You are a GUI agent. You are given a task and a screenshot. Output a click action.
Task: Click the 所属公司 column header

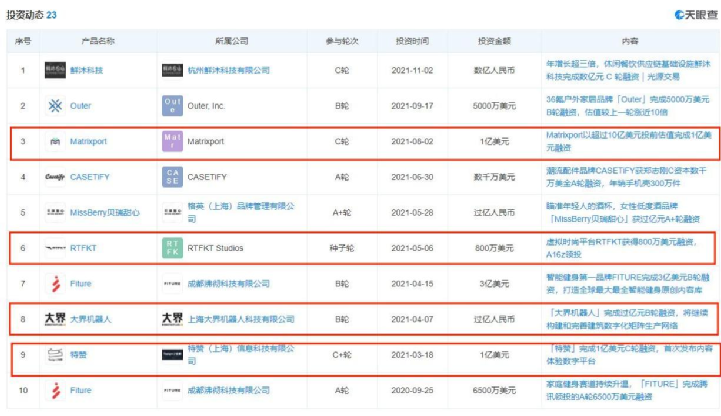click(x=232, y=41)
